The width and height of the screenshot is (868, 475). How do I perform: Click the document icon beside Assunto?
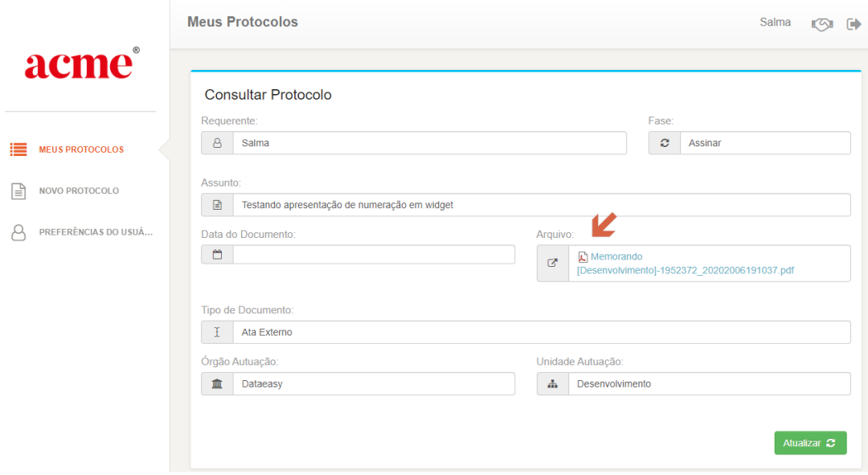tap(217, 205)
